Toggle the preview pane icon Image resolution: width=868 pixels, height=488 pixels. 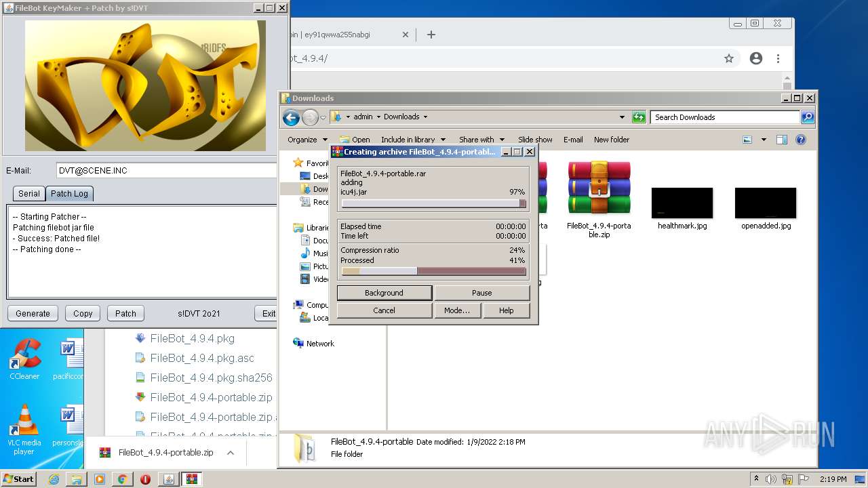782,140
